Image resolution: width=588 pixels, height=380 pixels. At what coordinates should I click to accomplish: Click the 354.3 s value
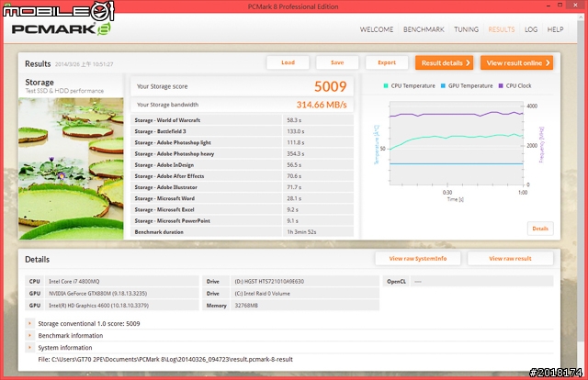point(296,154)
